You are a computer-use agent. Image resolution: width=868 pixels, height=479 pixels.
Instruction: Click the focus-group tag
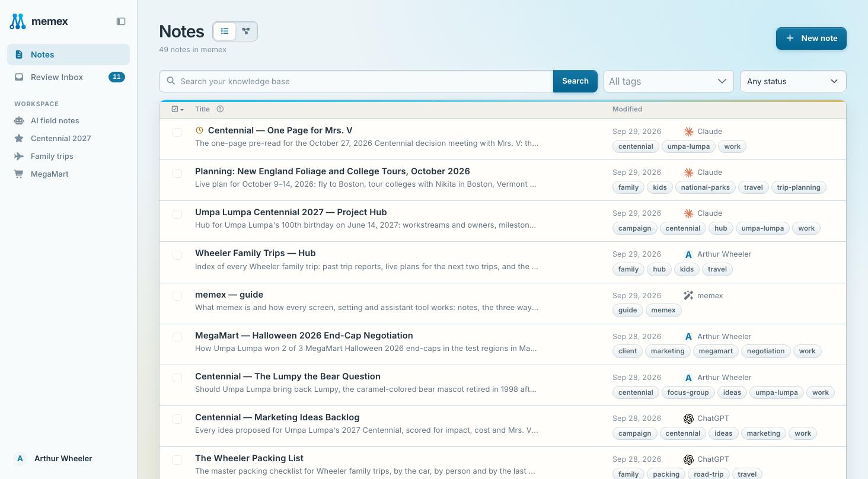pyautogui.click(x=688, y=392)
